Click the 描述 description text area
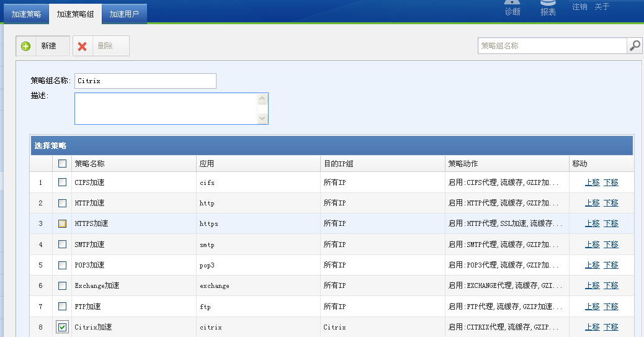This screenshot has width=644, height=337. [166, 109]
